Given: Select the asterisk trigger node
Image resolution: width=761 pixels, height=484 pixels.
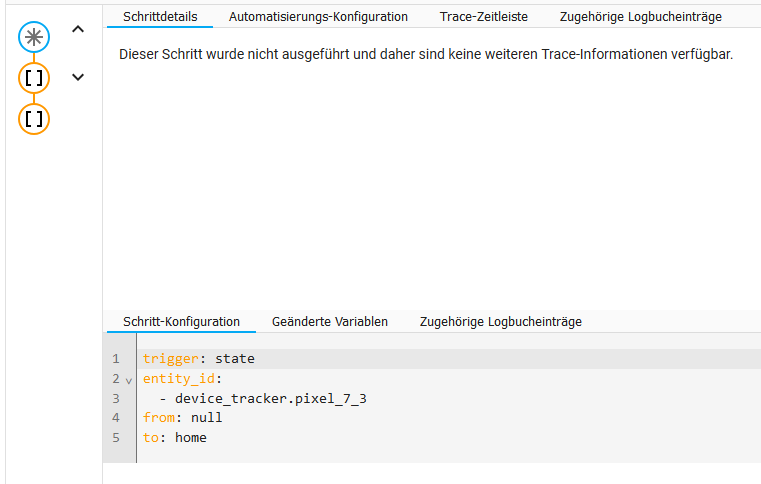Looking at the screenshot, I should coord(34,38).
